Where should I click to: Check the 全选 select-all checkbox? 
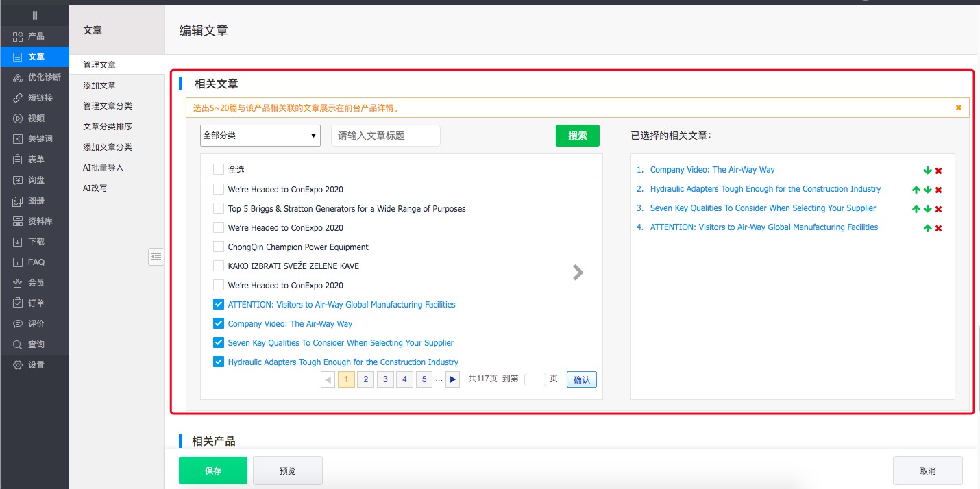pyautogui.click(x=219, y=169)
